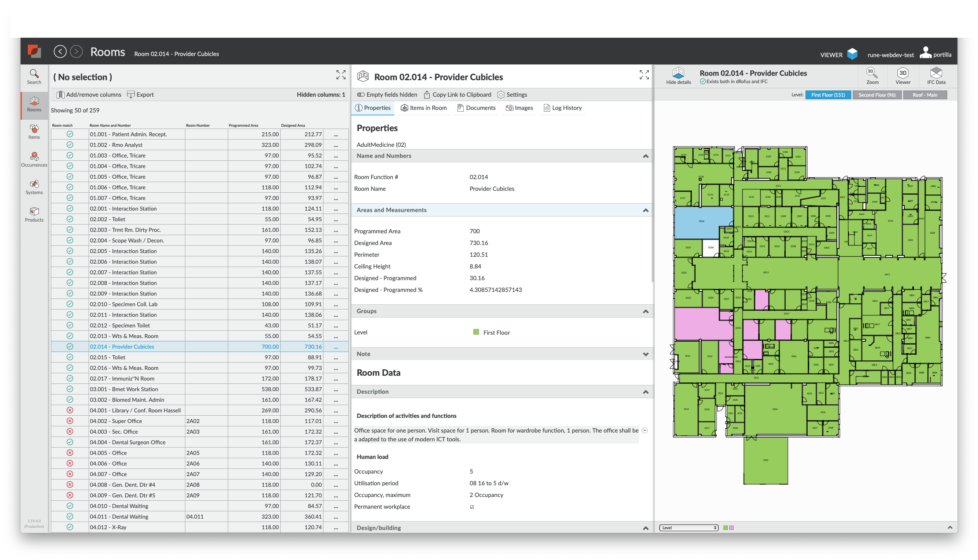
Task: Click the green First Floor color swatch
Action: click(x=476, y=332)
